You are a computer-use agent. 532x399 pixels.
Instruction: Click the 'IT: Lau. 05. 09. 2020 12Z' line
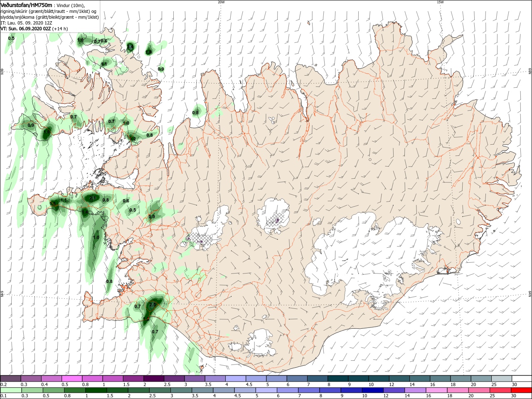coord(26,23)
